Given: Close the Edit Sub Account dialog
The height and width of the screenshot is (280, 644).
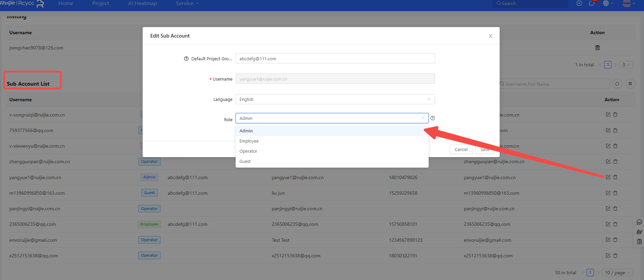Looking at the screenshot, I should (491, 36).
